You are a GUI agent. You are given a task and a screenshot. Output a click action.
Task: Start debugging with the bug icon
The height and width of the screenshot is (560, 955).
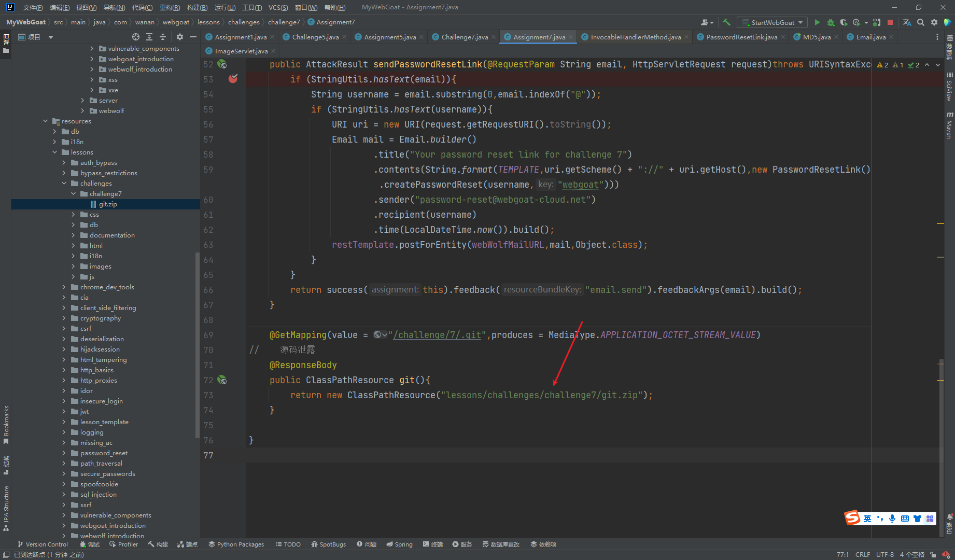click(831, 22)
